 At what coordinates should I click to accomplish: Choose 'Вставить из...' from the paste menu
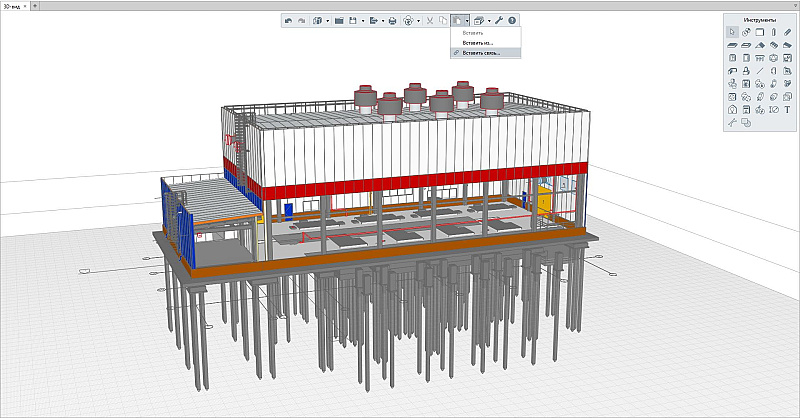(477, 43)
